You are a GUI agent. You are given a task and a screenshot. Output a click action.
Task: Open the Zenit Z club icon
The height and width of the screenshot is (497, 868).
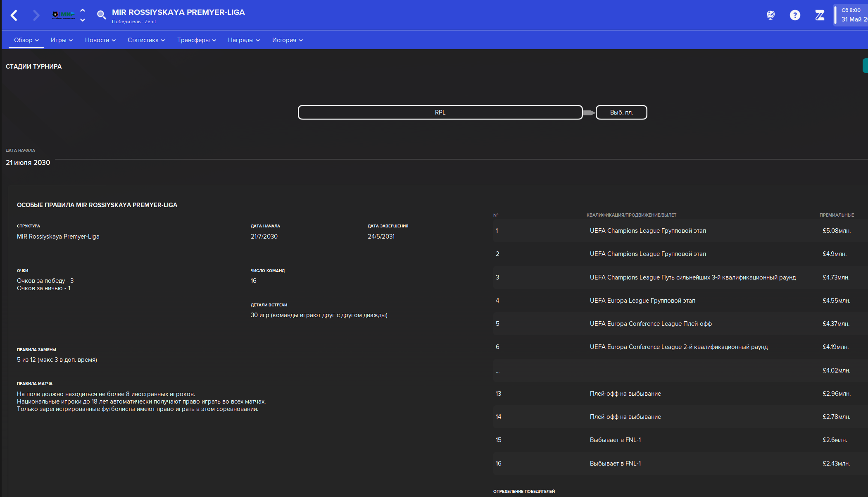point(820,15)
